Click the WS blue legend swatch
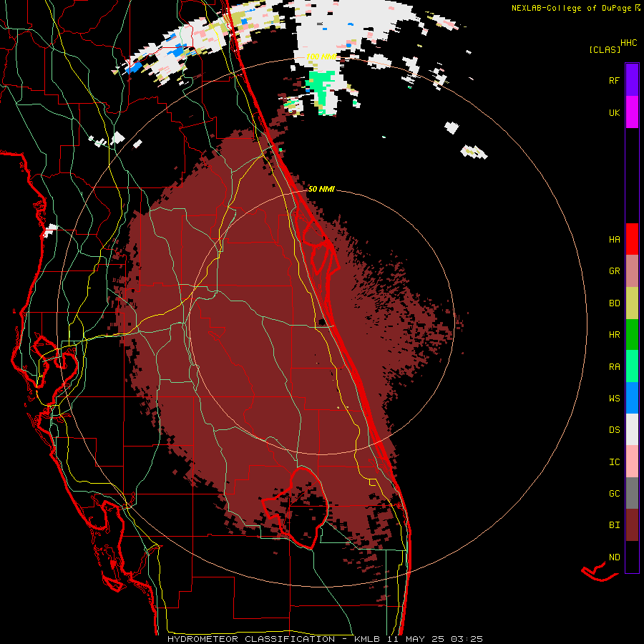The height and width of the screenshot is (644, 644). (632, 398)
